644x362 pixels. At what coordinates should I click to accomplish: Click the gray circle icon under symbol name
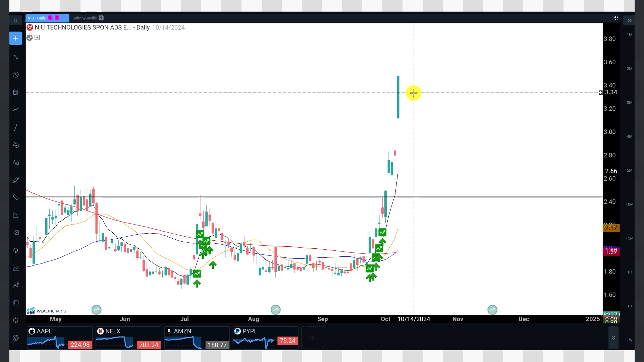[x=30, y=38]
